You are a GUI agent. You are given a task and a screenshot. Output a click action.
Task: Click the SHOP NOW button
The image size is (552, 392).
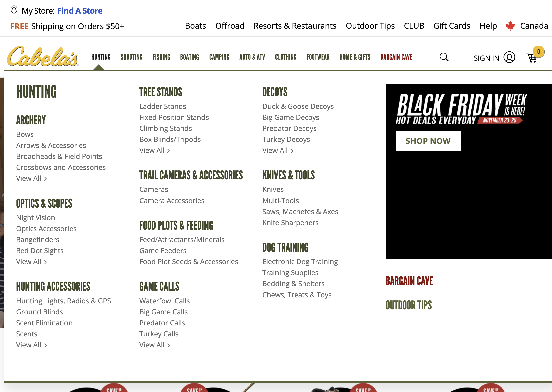(428, 141)
